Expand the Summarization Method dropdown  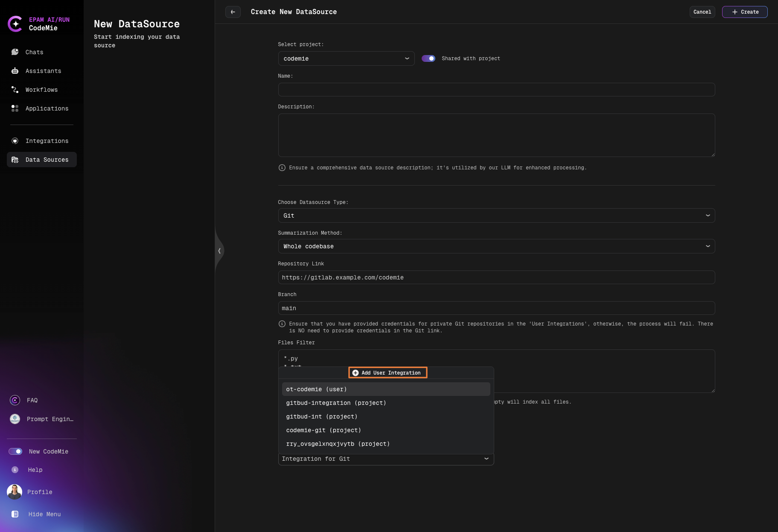[496, 246]
